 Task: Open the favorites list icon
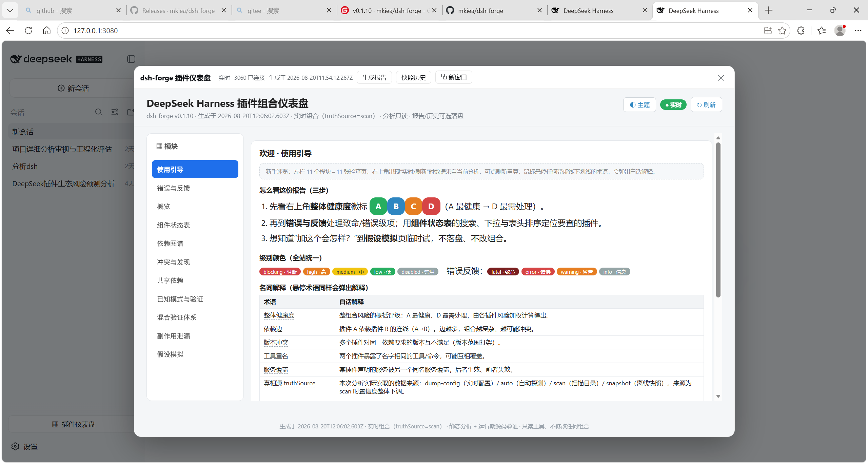(x=821, y=31)
